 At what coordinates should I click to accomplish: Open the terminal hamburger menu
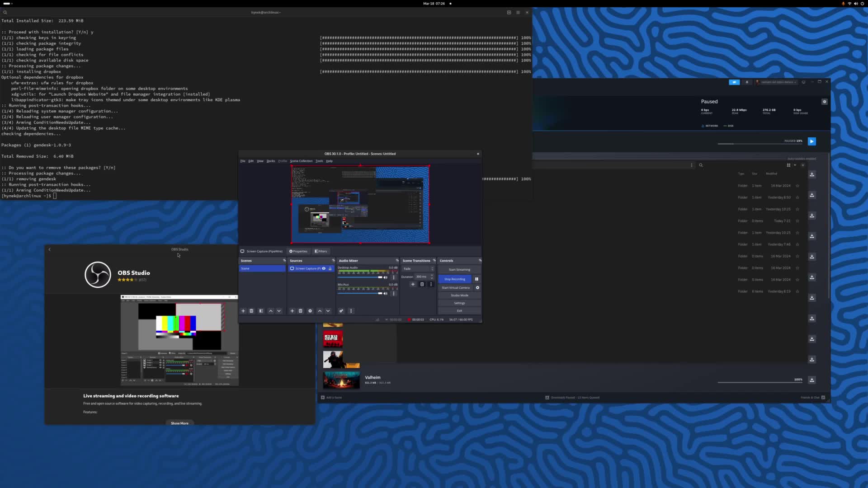(x=518, y=12)
